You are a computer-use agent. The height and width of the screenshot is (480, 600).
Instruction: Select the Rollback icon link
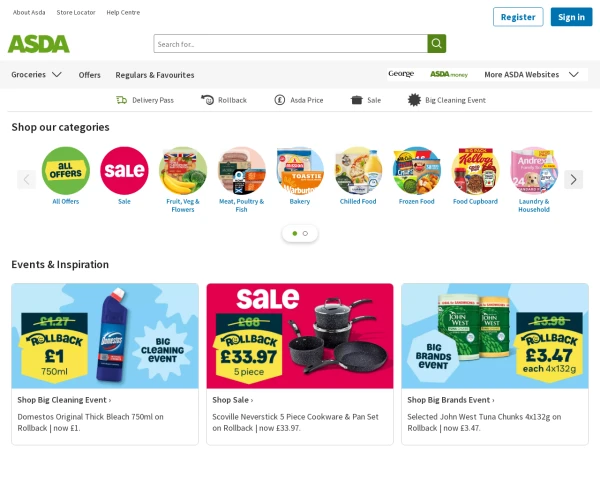207,100
